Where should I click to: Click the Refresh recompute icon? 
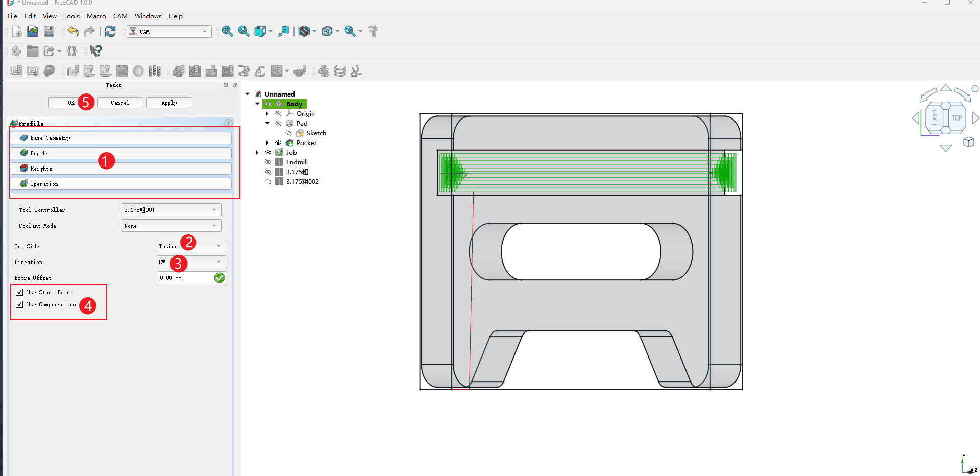point(110,31)
